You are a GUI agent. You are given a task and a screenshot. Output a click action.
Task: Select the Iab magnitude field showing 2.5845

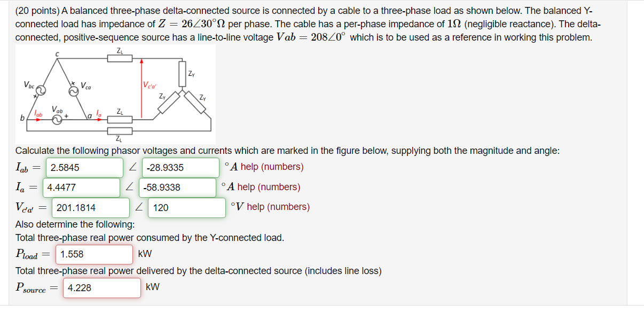click(83, 168)
